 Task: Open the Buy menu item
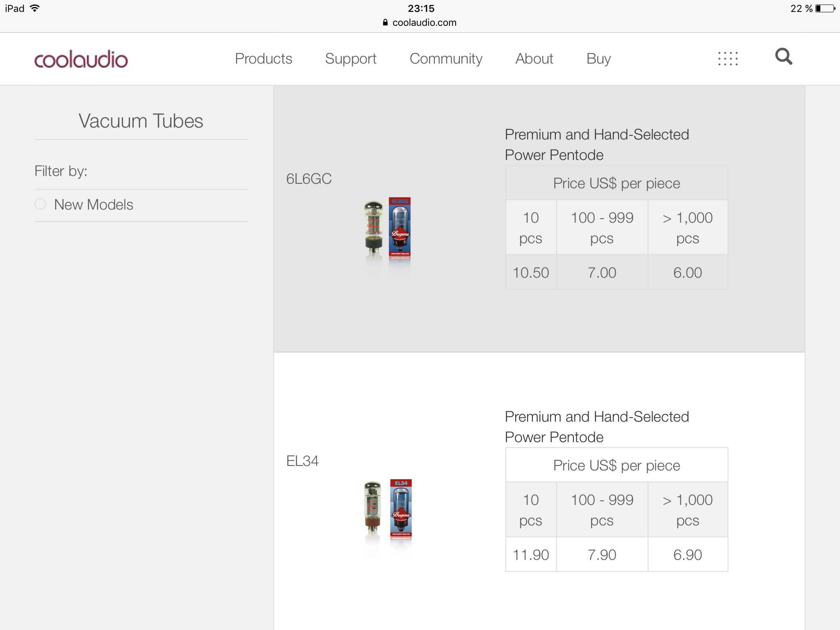click(x=598, y=59)
